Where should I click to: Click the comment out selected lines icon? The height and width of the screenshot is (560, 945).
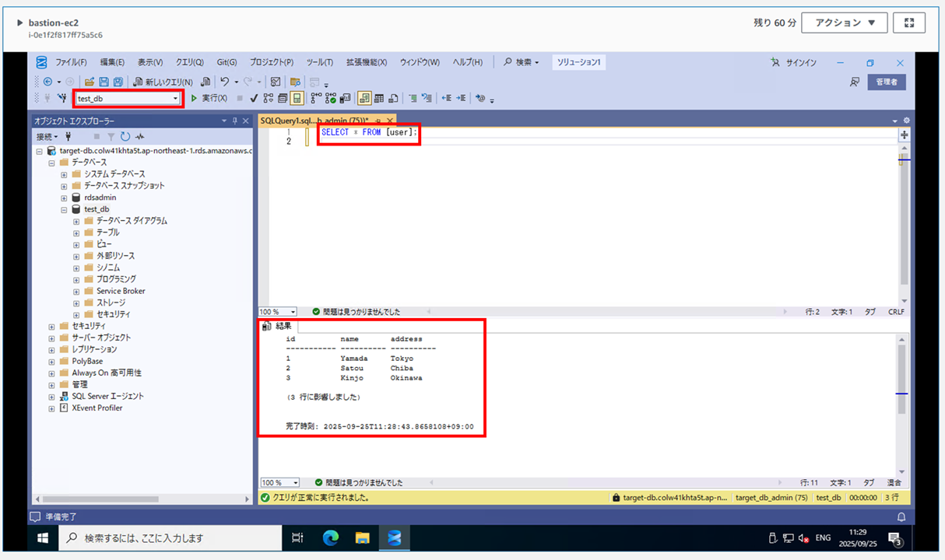point(413,98)
